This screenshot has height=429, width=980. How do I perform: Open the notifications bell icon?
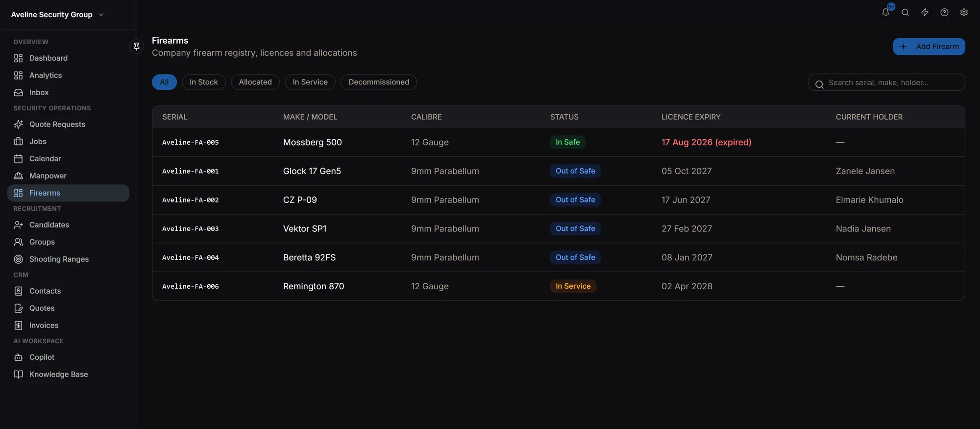click(x=885, y=12)
